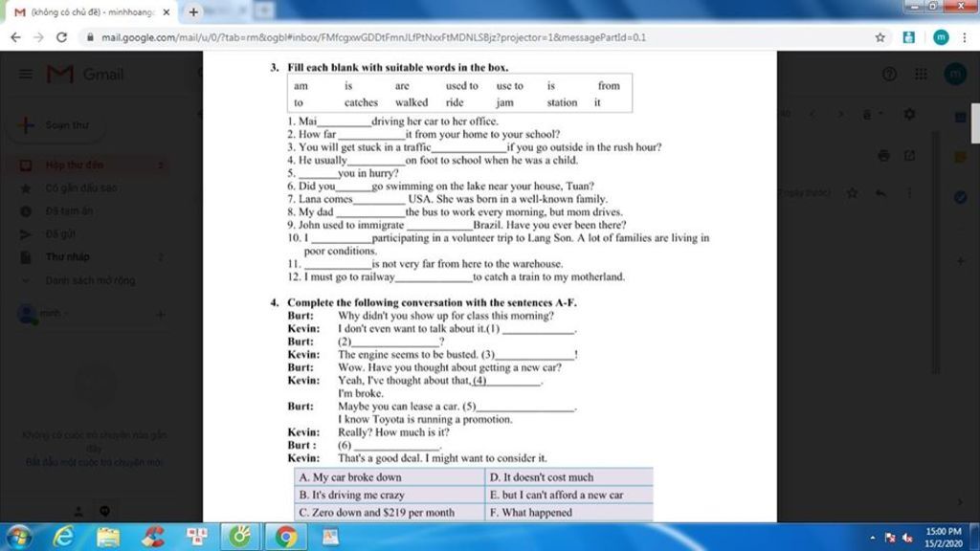
Task: Bookmark this page with the star icon
Action: pyautogui.click(x=880, y=37)
